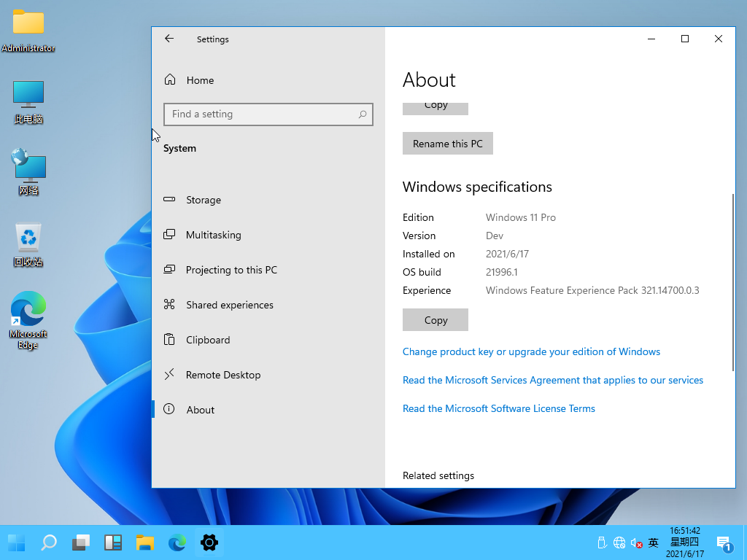This screenshot has height=560, width=747.
Task: Open the notification center icon
Action: pos(724,542)
